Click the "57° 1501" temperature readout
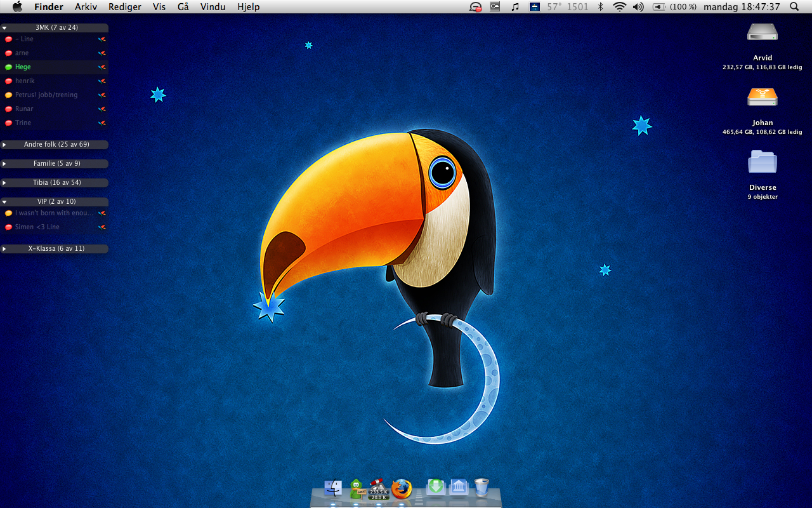This screenshot has height=508, width=812. pyautogui.click(x=568, y=7)
